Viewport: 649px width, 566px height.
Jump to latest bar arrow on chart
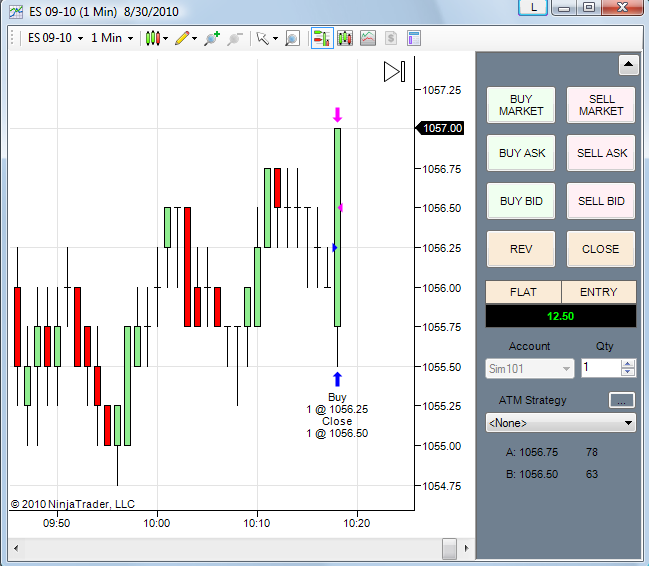394,72
